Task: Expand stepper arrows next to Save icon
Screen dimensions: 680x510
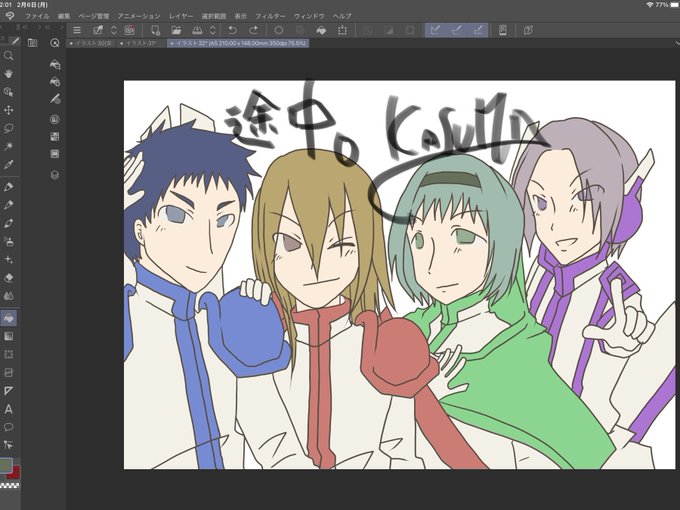Action: [212, 30]
